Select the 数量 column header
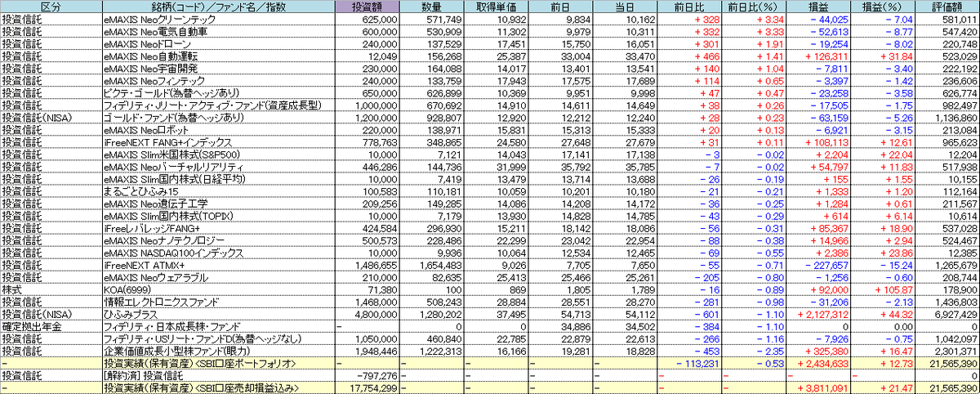980x394 pixels. pos(433,6)
